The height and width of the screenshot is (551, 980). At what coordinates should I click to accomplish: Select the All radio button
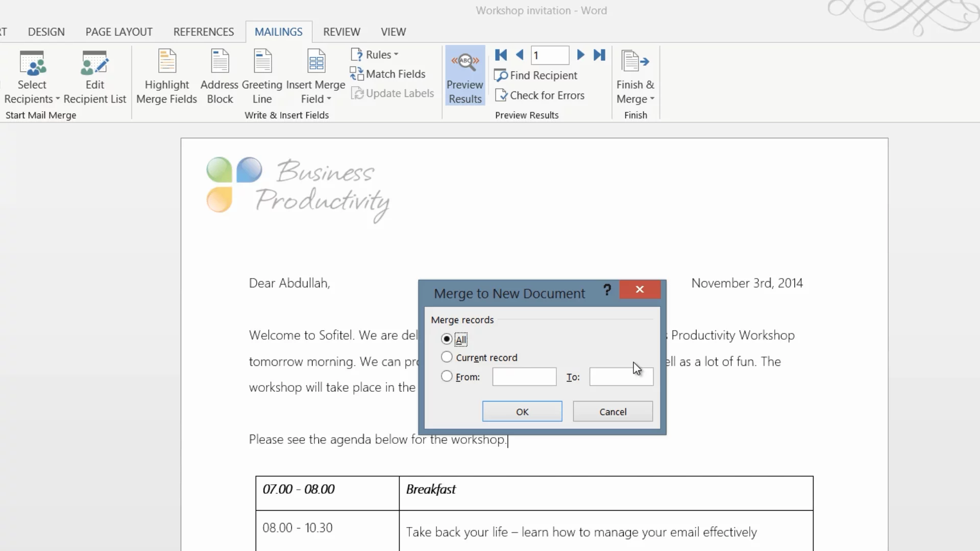[447, 339]
